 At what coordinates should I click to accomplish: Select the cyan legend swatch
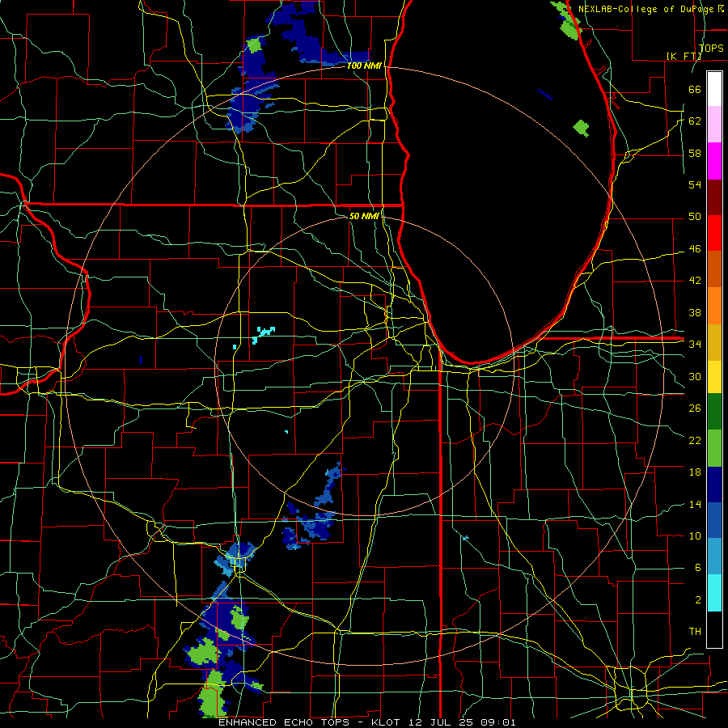(x=714, y=593)
